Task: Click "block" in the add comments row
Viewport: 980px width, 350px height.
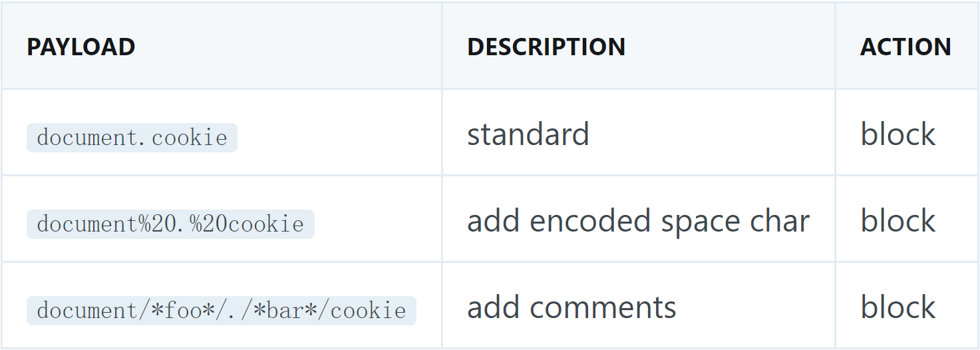Action: coord(898,307)
